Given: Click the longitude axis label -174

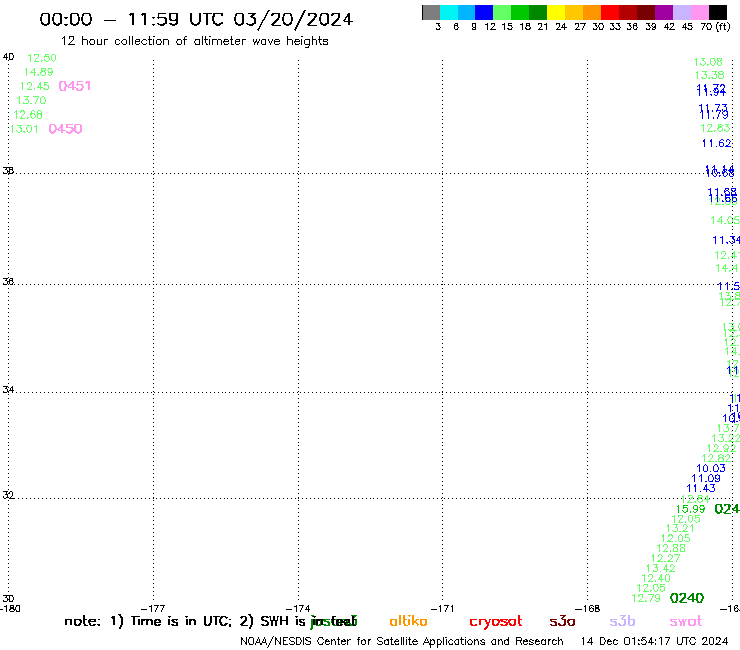Looking at the screenshot, I should pos(298,608).
